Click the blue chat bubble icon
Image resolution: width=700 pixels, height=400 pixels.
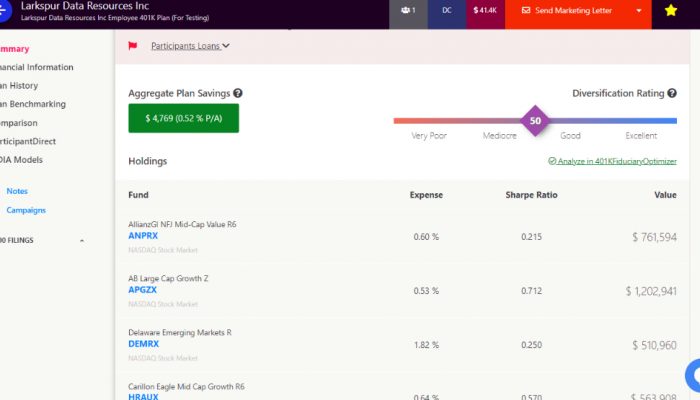[692, 376]
